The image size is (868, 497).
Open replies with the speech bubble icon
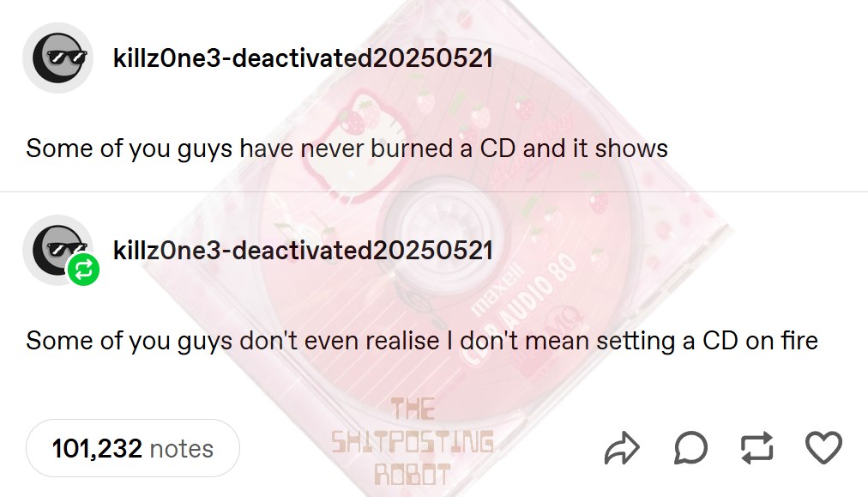pos(690,448)
